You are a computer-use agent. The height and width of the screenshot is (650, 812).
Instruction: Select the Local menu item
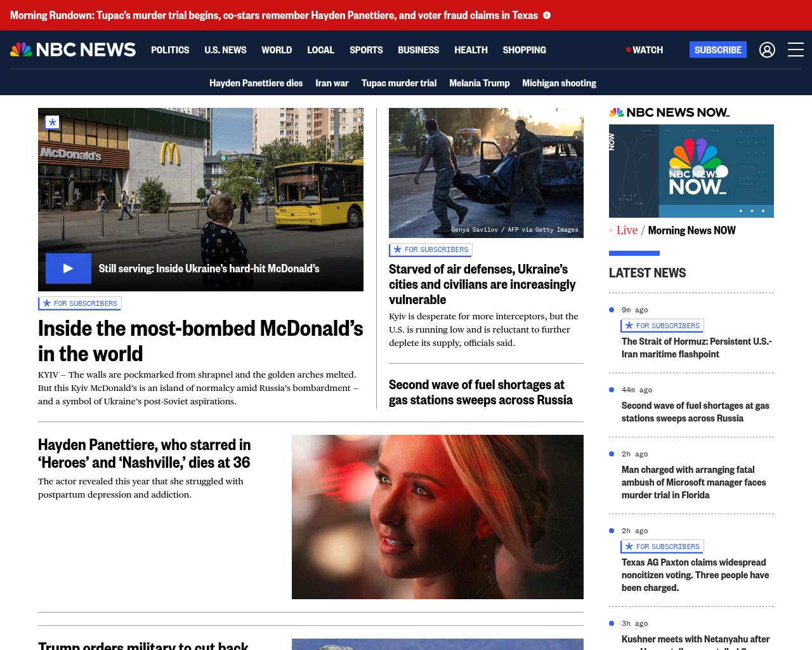[x=320, y=50]
